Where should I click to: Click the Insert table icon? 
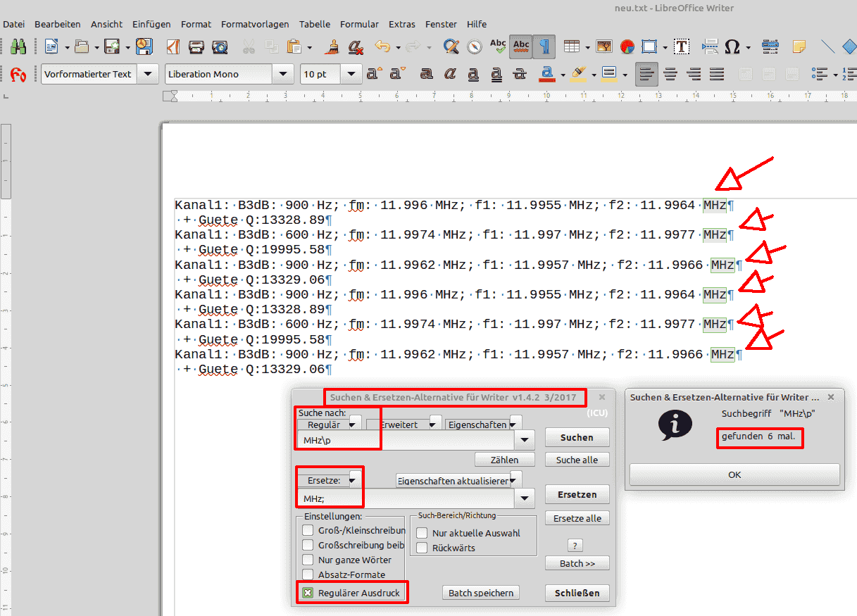click(571, 47)
